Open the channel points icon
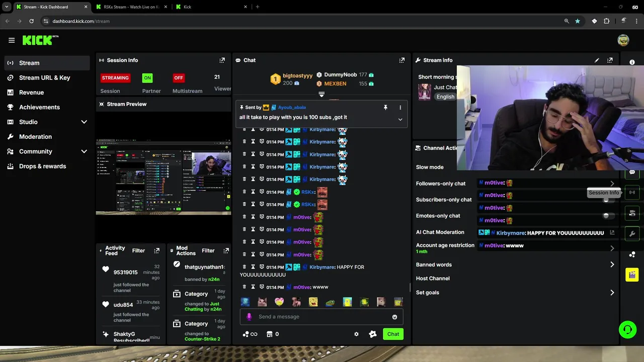The image size is (644, 362). point(250,334)
